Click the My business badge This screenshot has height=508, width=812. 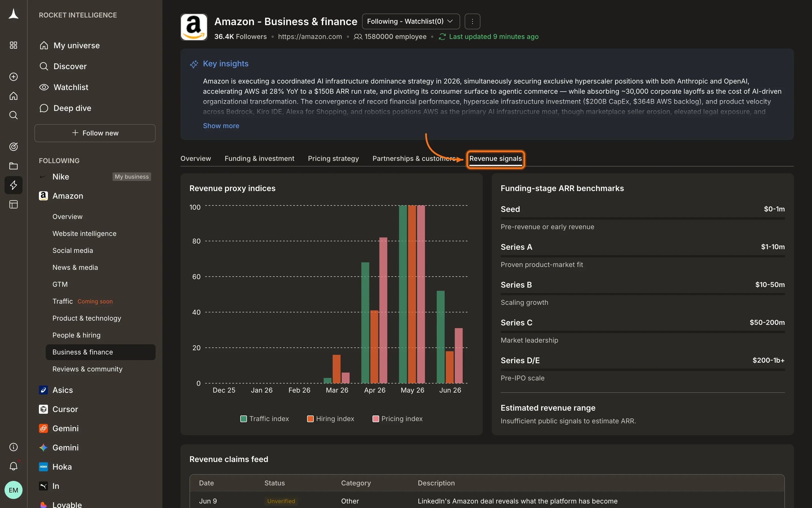click(132, 177)
